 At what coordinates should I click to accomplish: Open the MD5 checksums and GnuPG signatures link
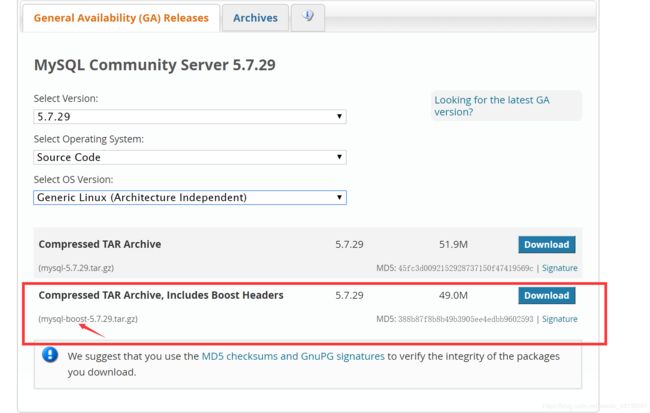click(293, 356)
